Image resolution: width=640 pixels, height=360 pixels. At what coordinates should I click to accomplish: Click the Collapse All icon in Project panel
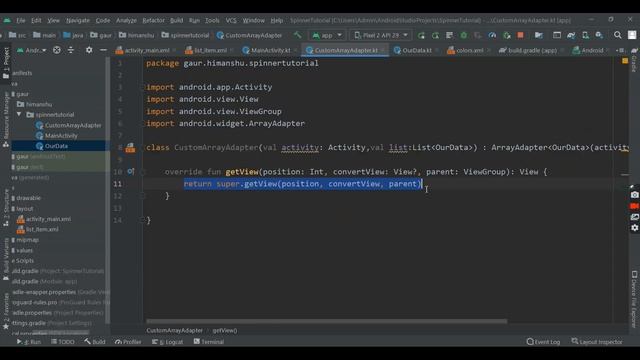[x=71, y=50]
